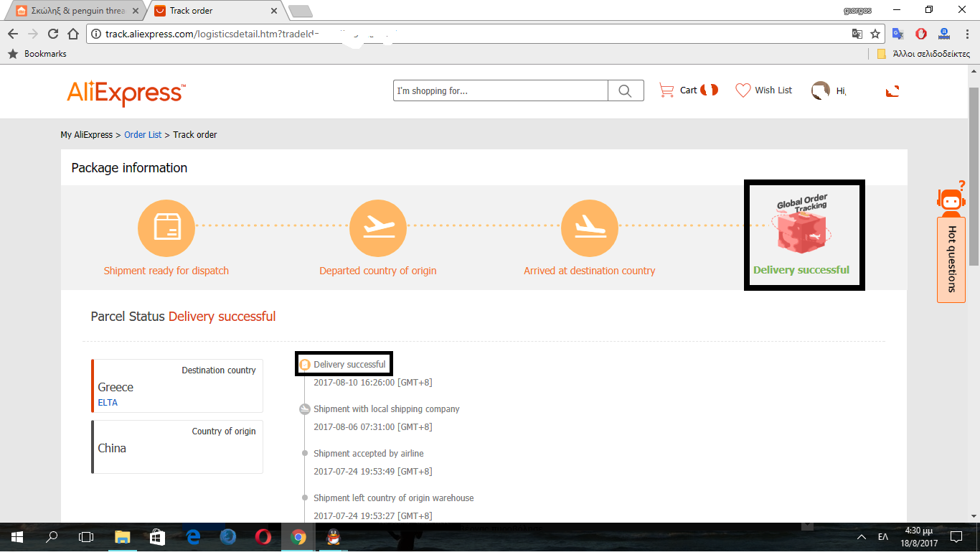Open the Hot questions side button
980x560 pixels.
coord(951,259)
